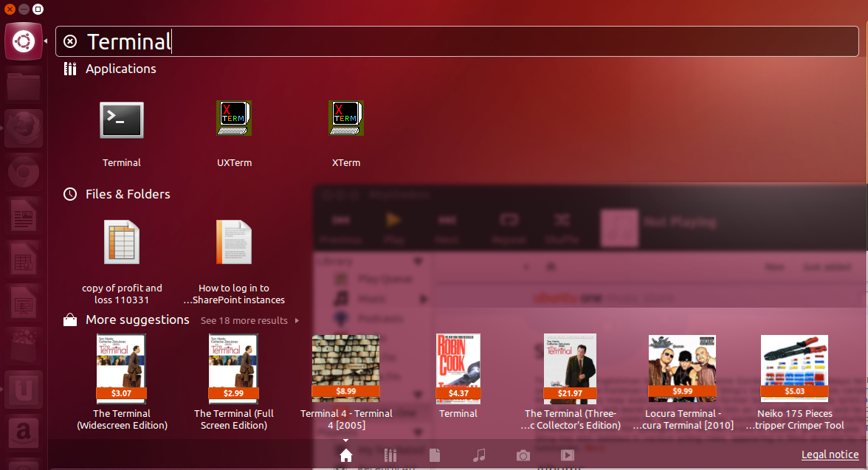This screenshot has width=868, height=470.
Task: Switch to the Files lens
Action: (435, 455)
